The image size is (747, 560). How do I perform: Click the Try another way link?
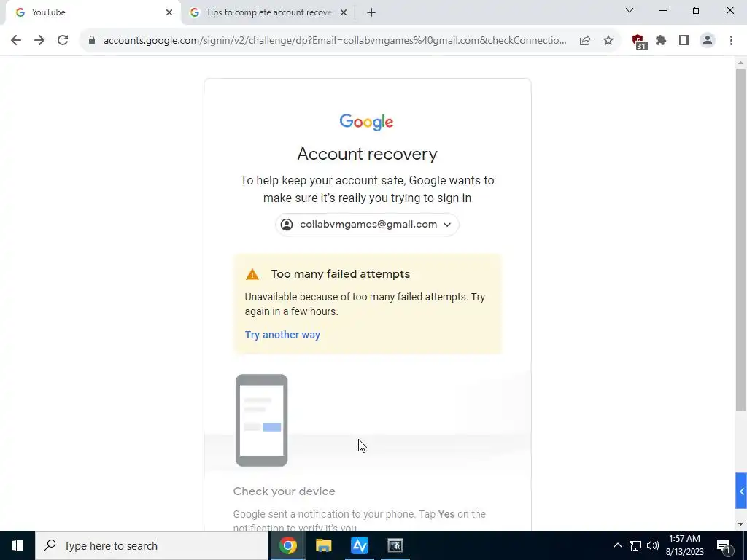(x=282, y=335)
